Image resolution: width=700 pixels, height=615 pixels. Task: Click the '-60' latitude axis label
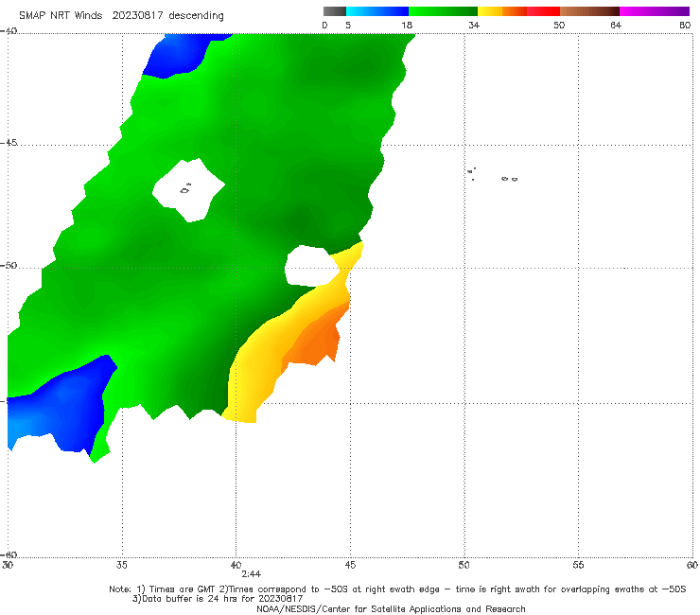9,554
